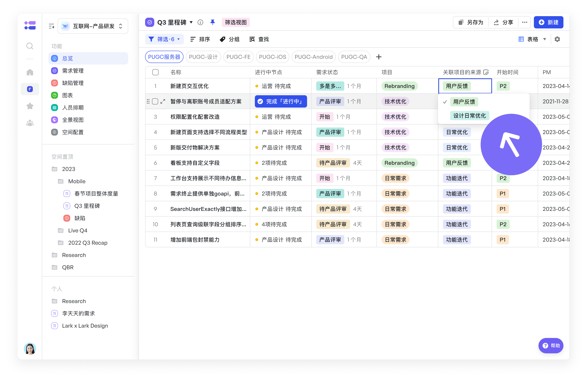Viewport: 588px width, 381px height.
Task: Click the user avatar at bottom left
Action: point(30,349)
